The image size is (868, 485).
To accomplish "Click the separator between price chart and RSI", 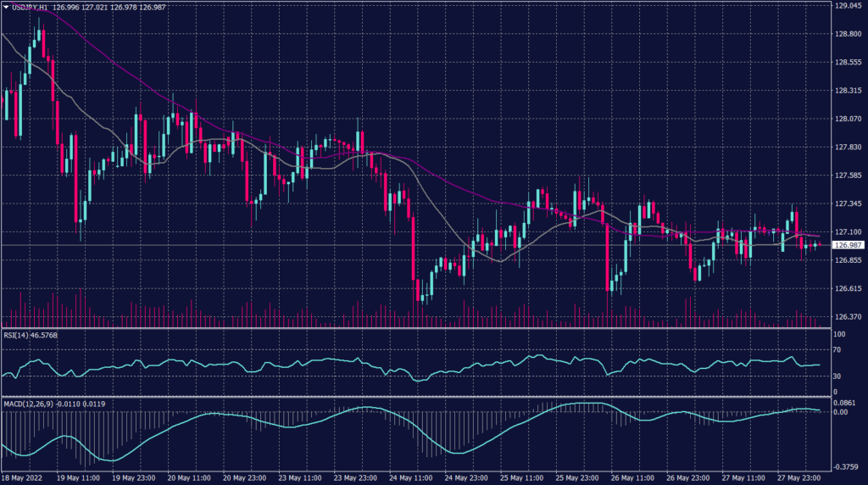I will click(415, 327).
